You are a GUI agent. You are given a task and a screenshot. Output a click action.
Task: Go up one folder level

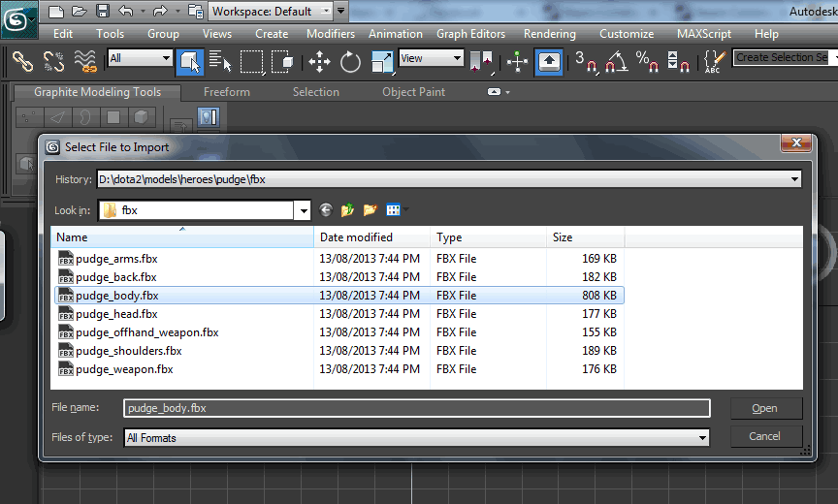[x=348, y=210]
